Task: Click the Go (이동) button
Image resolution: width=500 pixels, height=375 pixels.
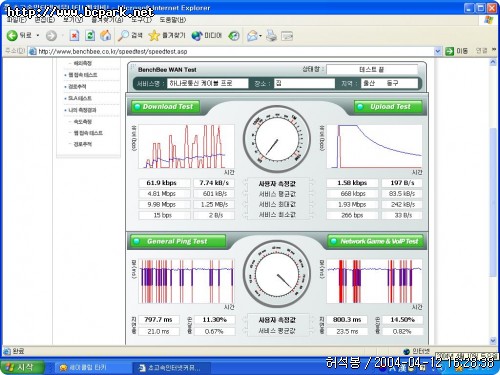Action: coord(456,51)
